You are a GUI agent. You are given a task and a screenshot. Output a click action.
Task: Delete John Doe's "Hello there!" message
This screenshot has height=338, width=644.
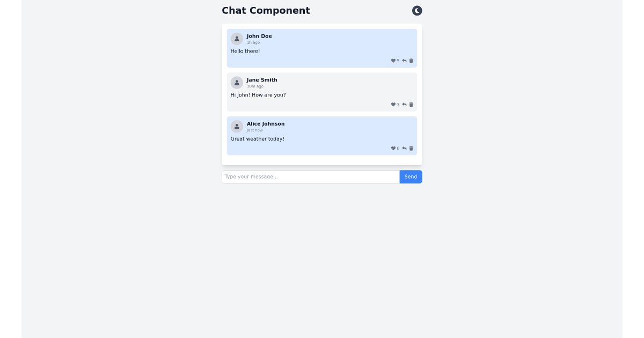(x=411, y=61)
